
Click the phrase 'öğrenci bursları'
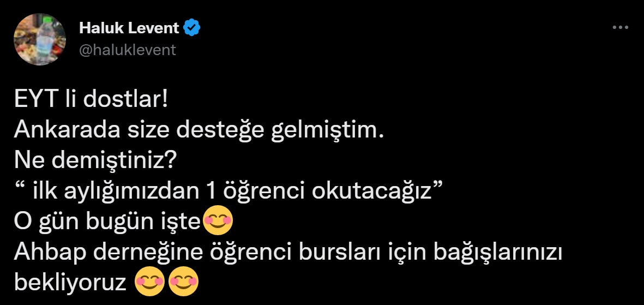pos(297,253)
